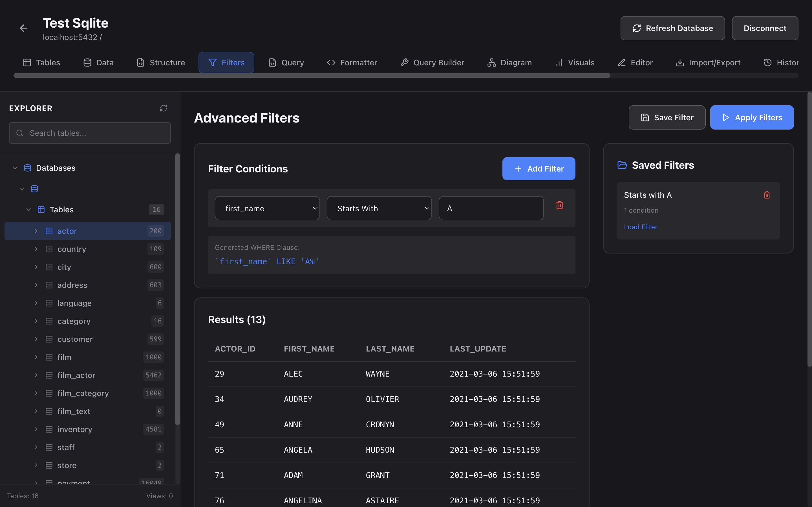This screenshot has width=812, height=507.
Task: Click the filter value input containing A
Action: [491, 208]
